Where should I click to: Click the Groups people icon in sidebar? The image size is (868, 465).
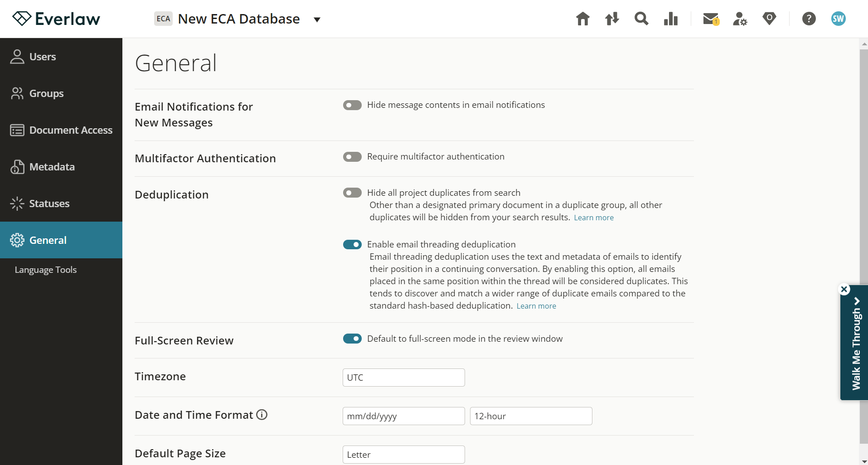click(17, 93)
